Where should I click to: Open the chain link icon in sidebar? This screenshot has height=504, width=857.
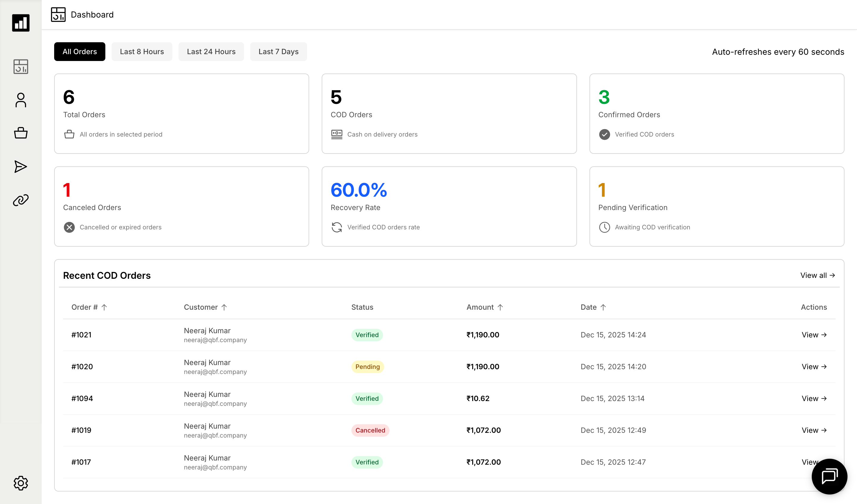click(21, 200)
